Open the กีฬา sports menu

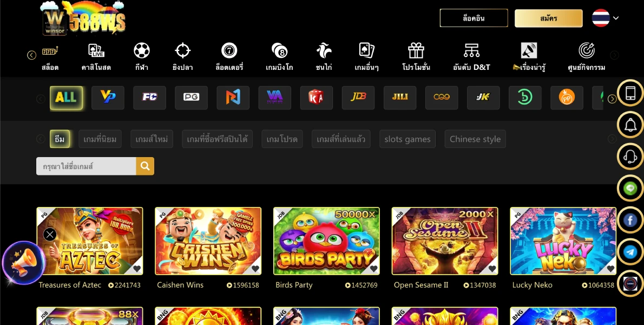click(x=142, y=57)
